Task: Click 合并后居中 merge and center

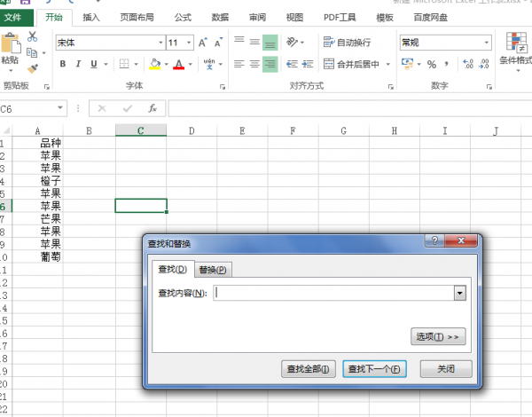Action: point(351,64)
